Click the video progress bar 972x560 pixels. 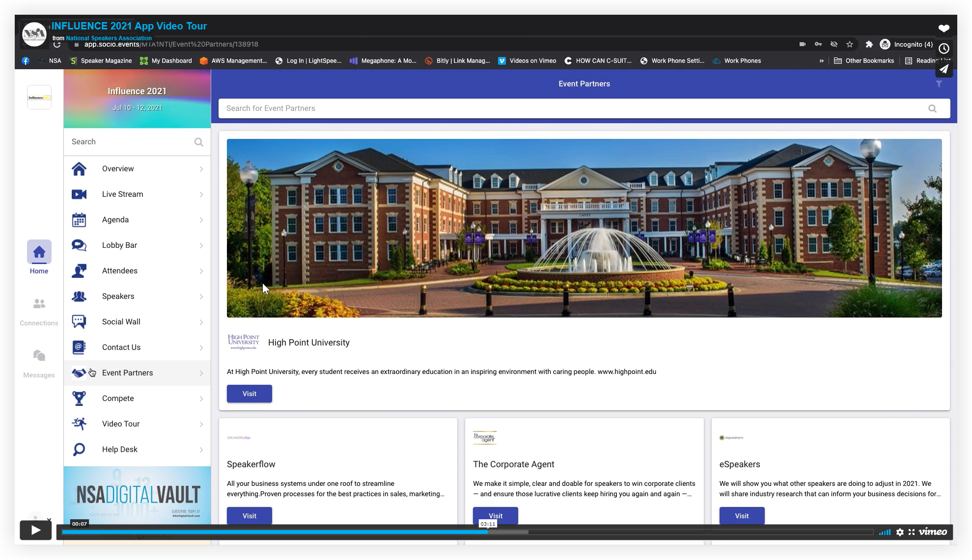(467, 532)
